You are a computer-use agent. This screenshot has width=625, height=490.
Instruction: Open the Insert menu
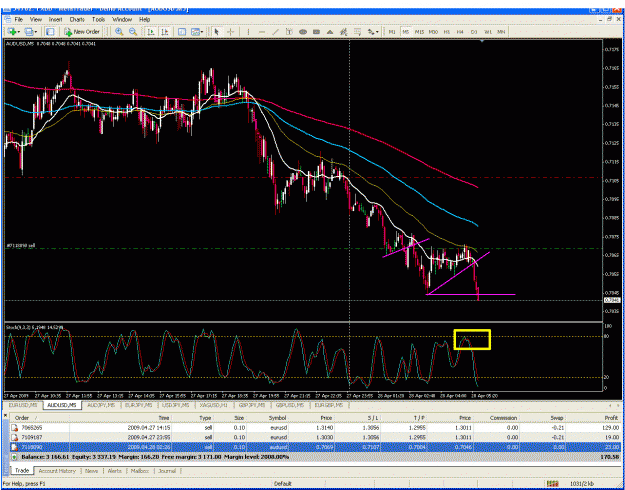coord(55,19)
